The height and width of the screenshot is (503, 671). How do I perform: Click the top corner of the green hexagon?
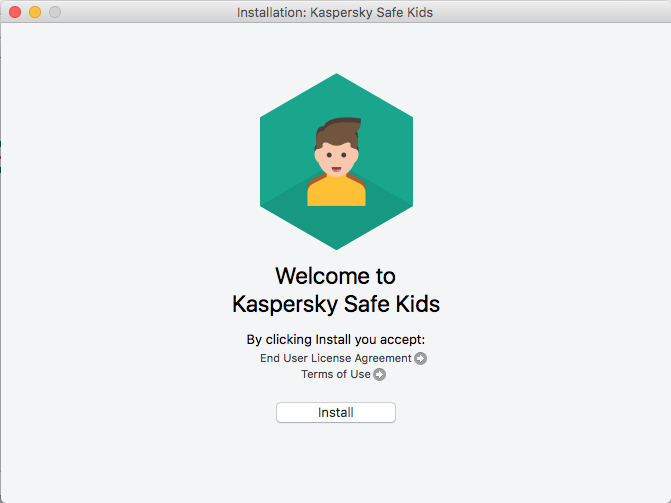pyautogui.click(x=336, y=82)
